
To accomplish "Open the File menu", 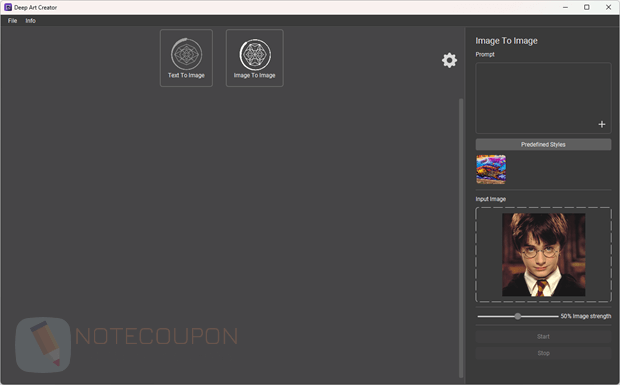I will coord(12,21).
